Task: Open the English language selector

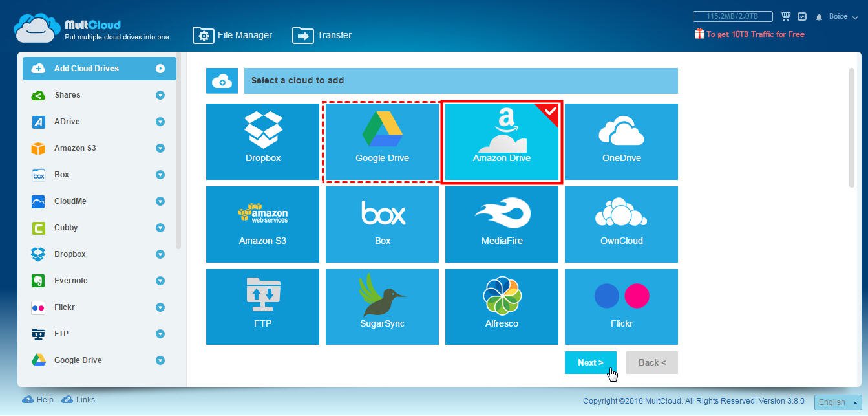Action: [838, 402]
